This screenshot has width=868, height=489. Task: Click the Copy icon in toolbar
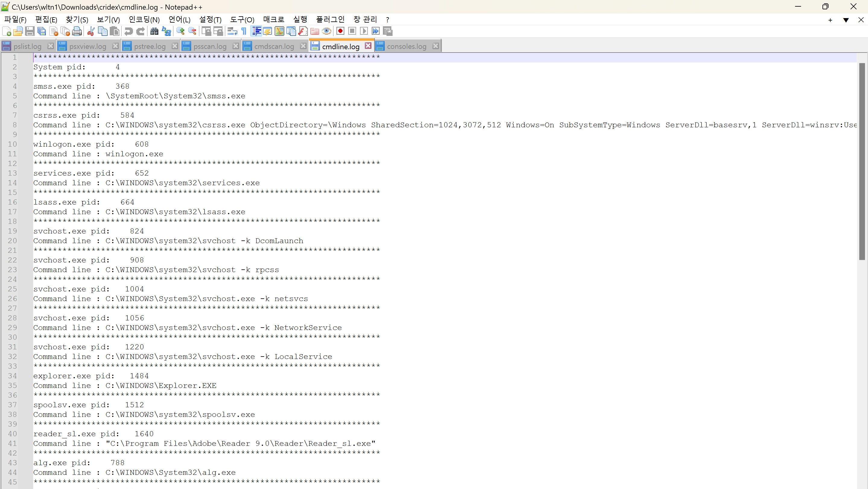(x=103, y=31)
